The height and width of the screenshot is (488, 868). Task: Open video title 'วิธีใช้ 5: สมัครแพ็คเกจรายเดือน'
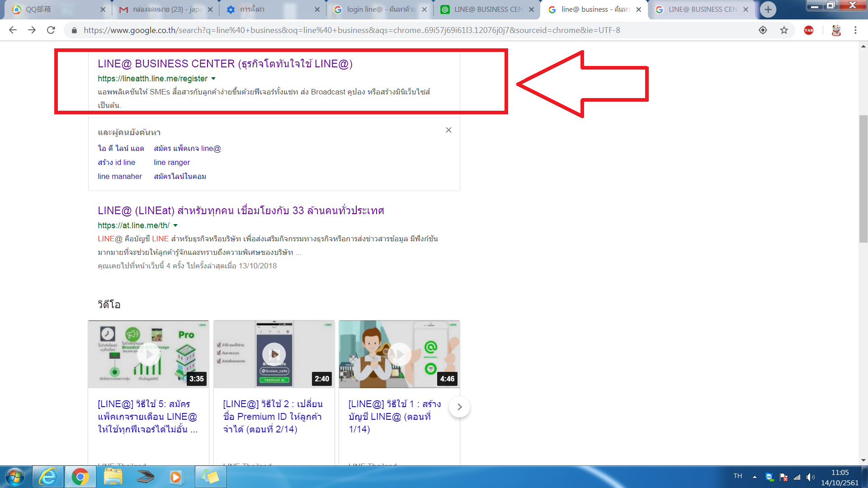point(148,417)
